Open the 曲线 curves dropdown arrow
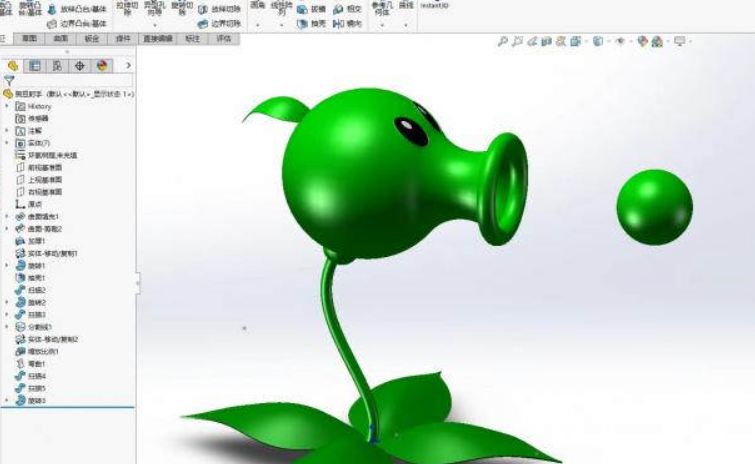The height and width of the screenshot is (464, 755). [406, 25]
